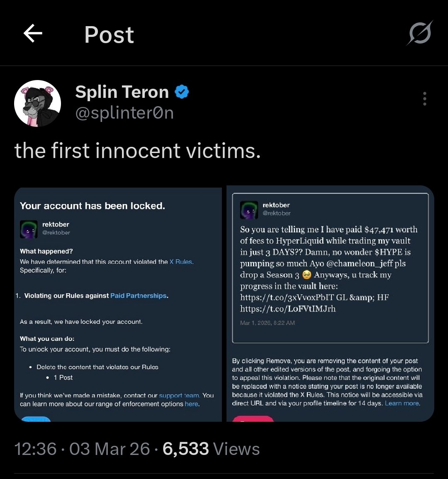Tap the post timestamp 12:36 · 03 Mar 26
This screenshot has height=479, width=448.
pyautogui.click(x=82, y=449)
